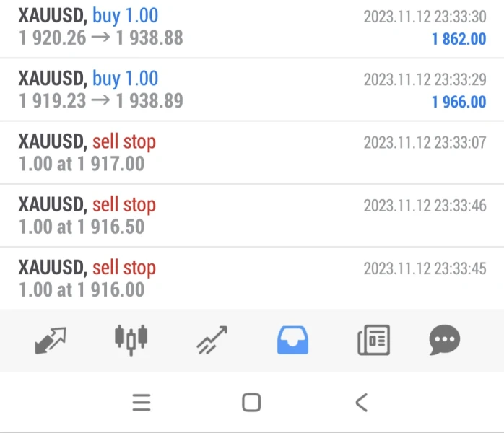Screen dimensions: 504x433
Task: Click the timestamp ending 23:33:45
Action: [x=425, y=268]
